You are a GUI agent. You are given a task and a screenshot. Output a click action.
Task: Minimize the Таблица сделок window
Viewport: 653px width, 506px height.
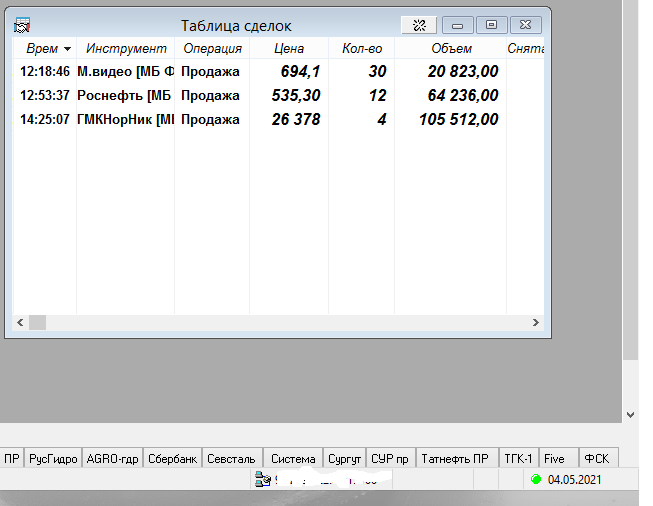point(457,25)
